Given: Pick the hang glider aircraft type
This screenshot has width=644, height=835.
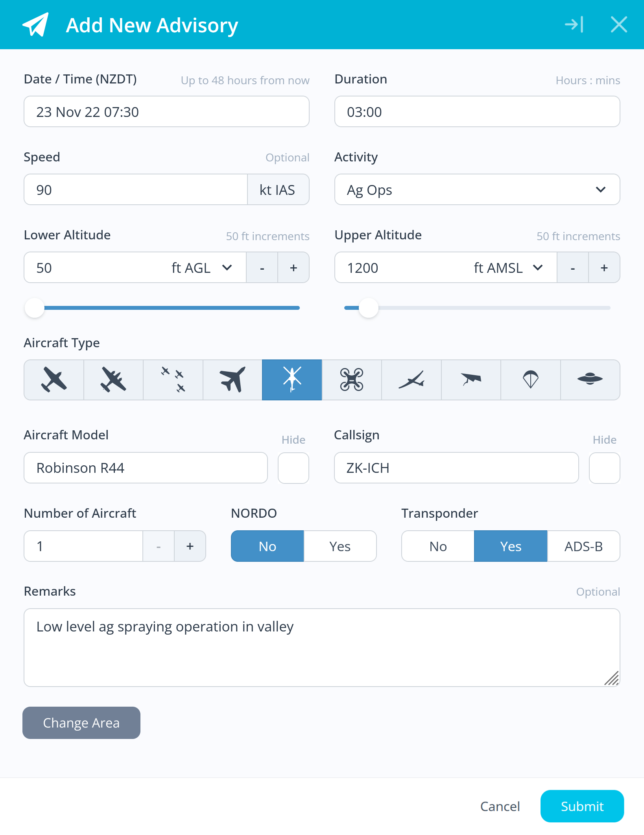Looking at the screenshot, I should pos(471,380).
